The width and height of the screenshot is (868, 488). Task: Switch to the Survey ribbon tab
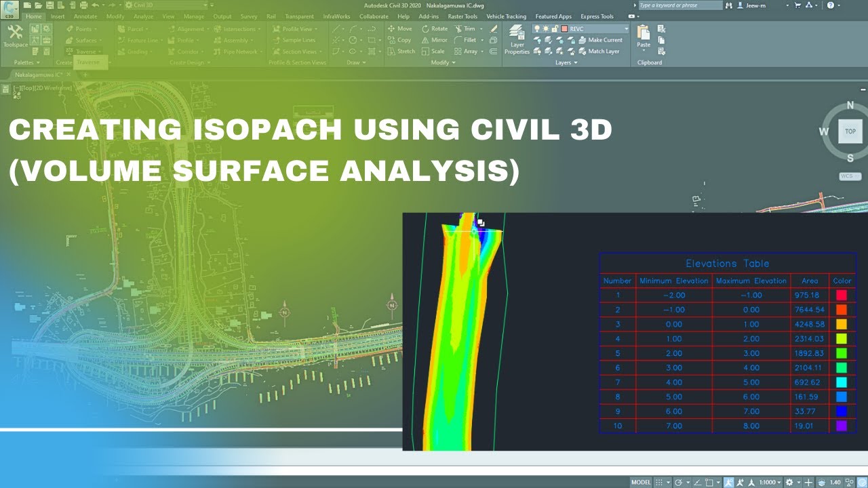[x=249, y=16]
